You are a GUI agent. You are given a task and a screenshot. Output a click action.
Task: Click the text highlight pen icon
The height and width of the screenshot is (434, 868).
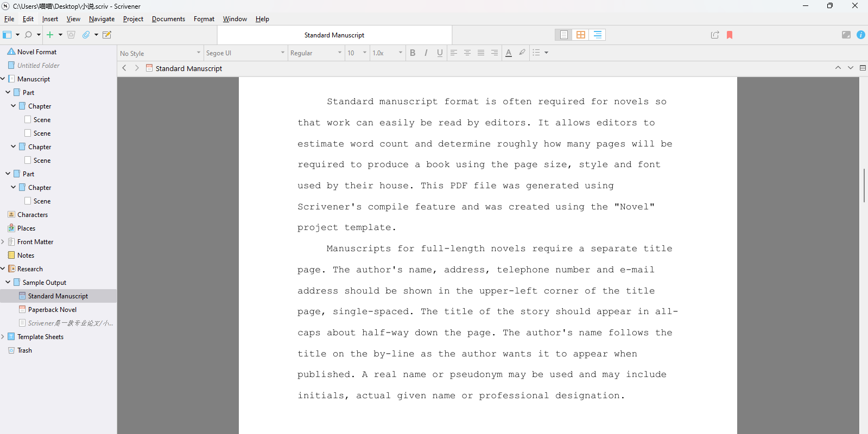point(522,53)
